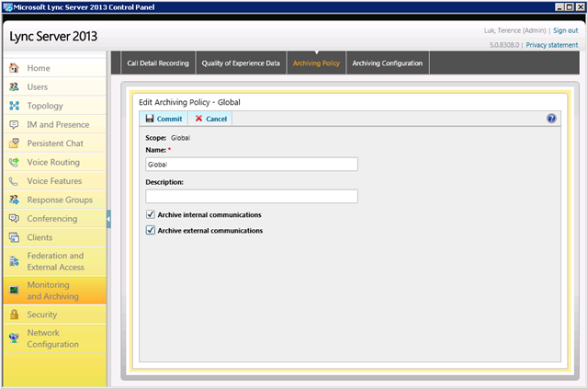The width and height of the screenshot is (588, 389).
Task: Open Security via the padlock icon
Action: pyautogui.click(x=14, y=315)
